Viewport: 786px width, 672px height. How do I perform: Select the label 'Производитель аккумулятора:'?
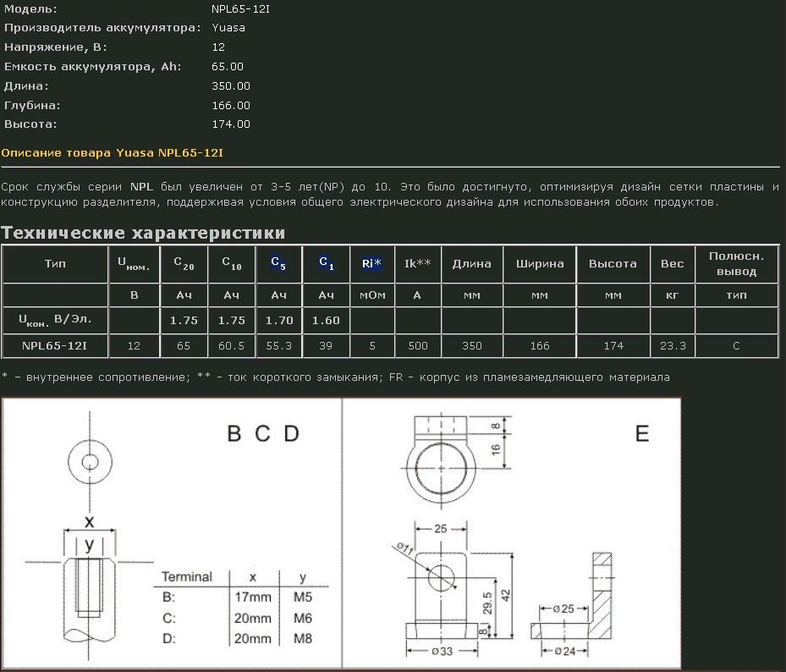click(x=102, y=28)
